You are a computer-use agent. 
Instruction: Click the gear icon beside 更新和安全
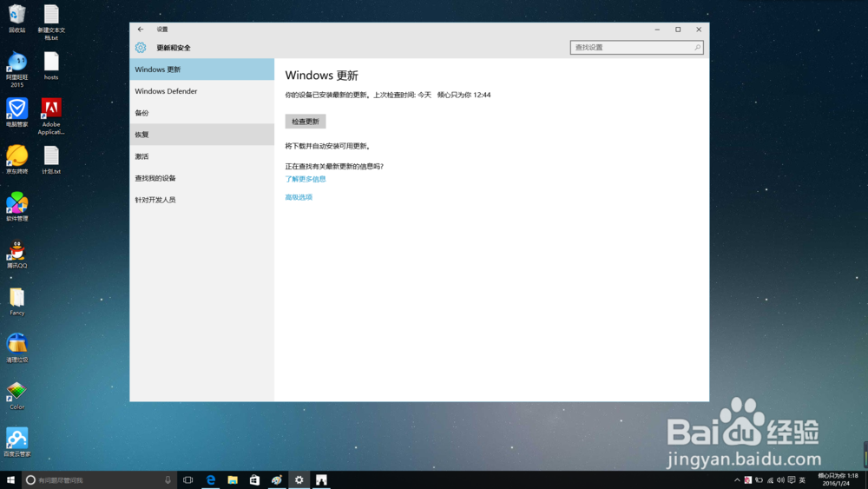tap(141, 48)
